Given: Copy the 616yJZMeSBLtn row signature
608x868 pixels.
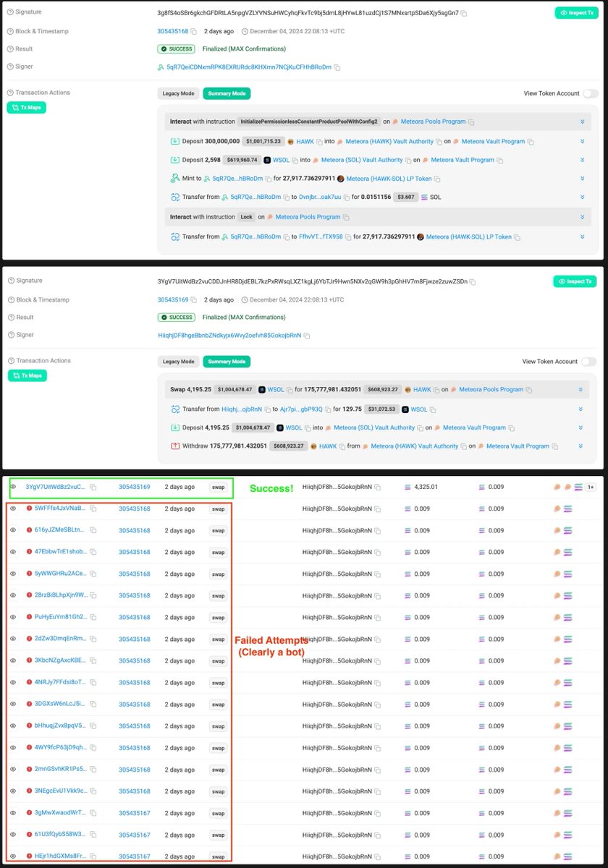Looking at the screenshot, I should click(x=93, y=530).
